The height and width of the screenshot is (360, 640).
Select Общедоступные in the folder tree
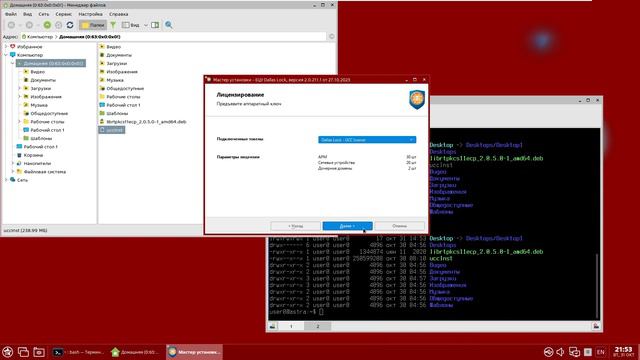point(49,113)
